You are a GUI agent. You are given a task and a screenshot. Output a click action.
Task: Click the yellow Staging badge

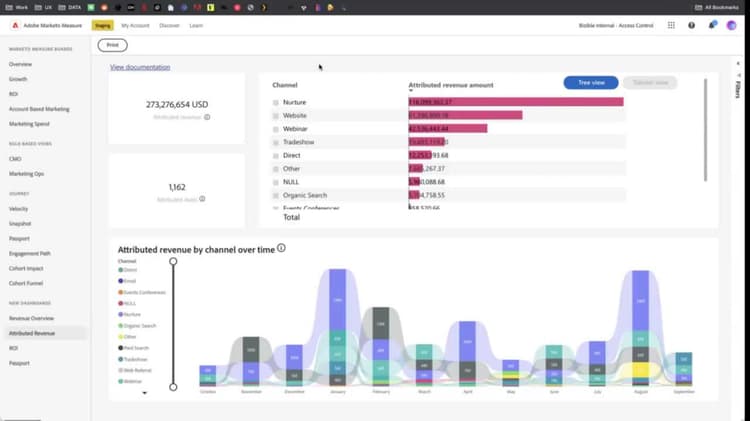pyautogui.click(x=102, y=25)
